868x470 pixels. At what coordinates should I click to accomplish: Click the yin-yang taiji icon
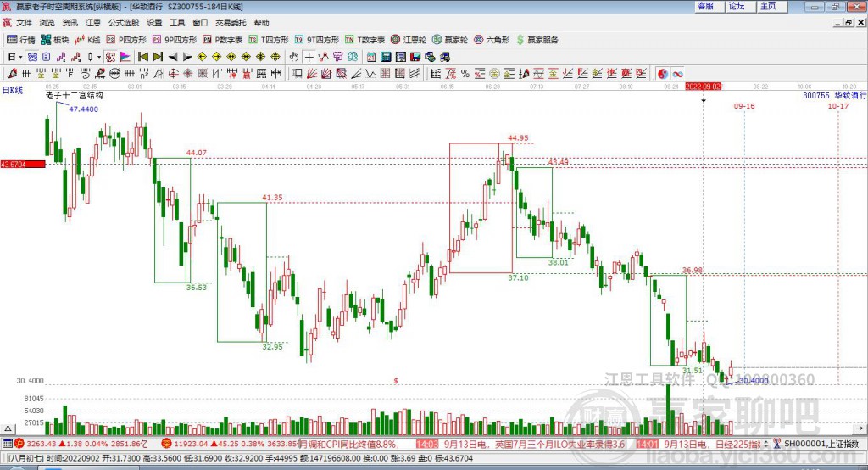pyautogui.click(x=663, y=73)
